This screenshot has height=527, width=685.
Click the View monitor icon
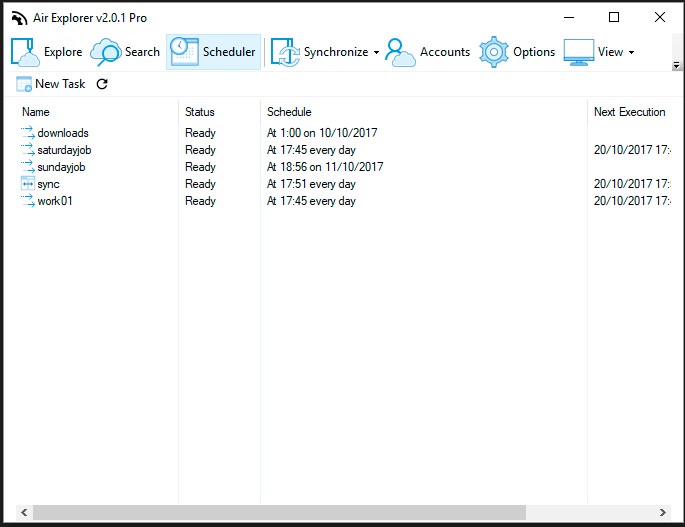(579, 52)
